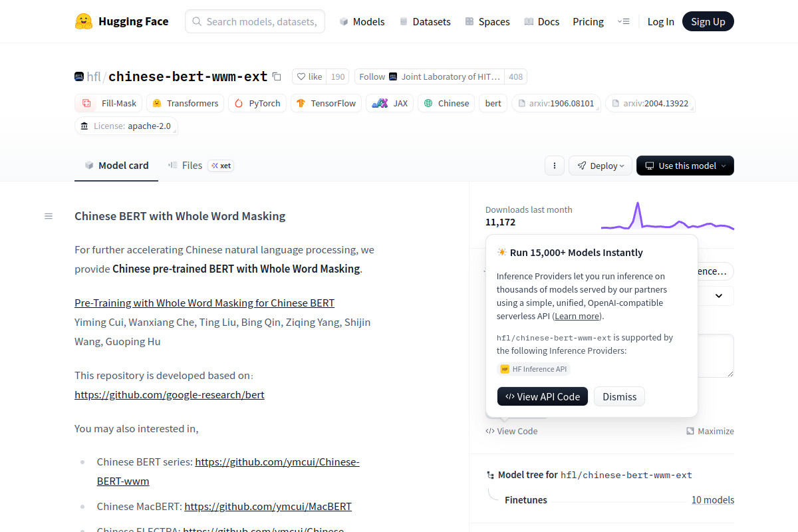Click the License apache-2.0 tag

[126, 126]
